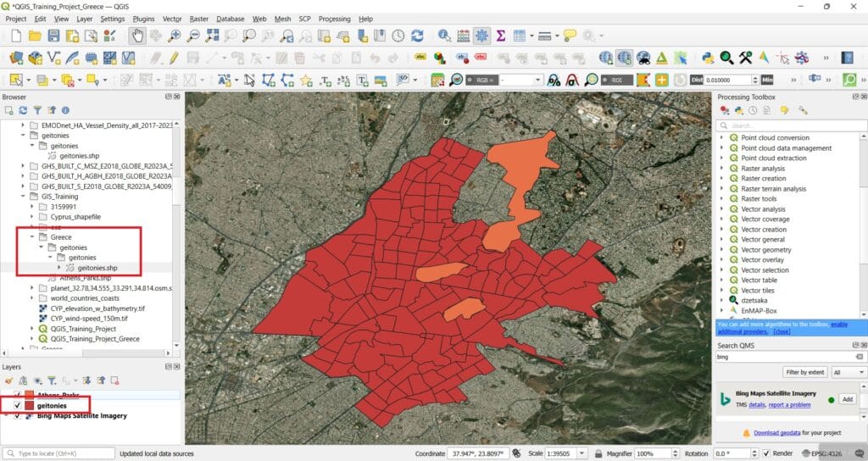Expand the world_countries_coasts folder
The width and height of the screenshot is (868, 461).
pos(32,298)
